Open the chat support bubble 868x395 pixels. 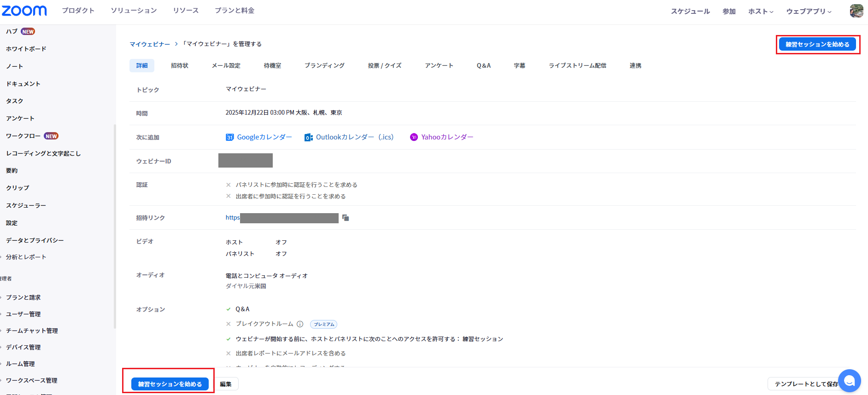849,381
